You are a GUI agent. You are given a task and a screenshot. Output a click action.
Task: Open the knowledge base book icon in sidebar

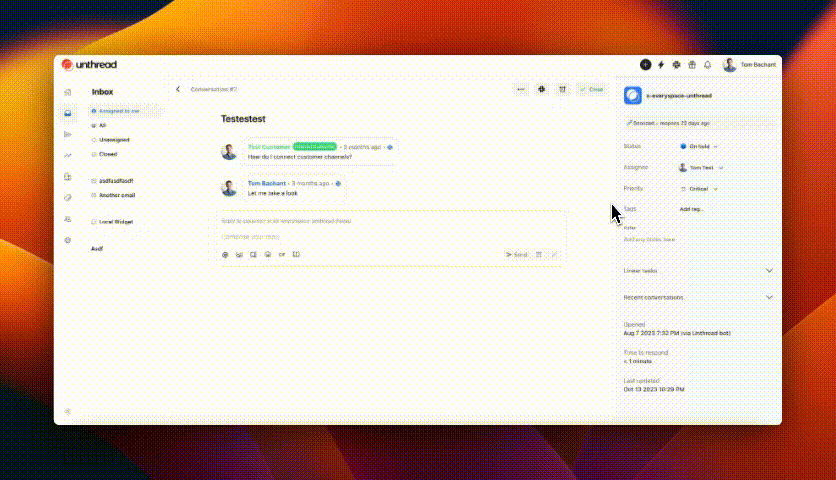click(68, 177)
